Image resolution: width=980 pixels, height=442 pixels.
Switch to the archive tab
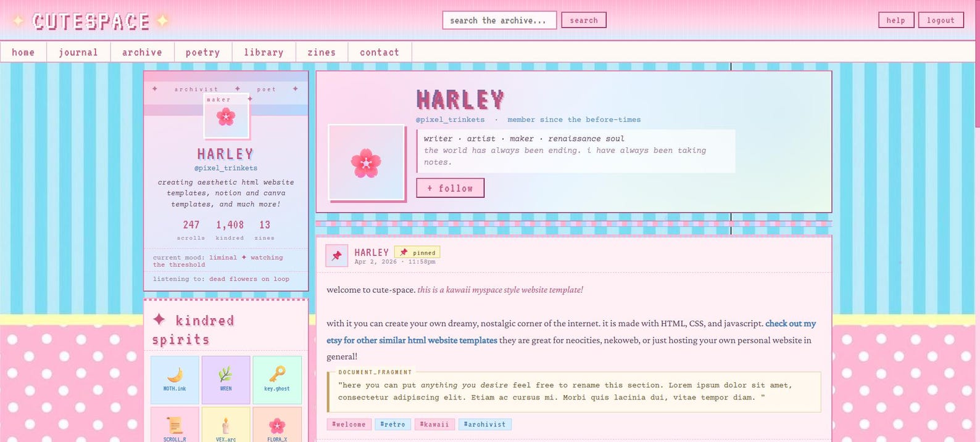(x=142, y=52)
